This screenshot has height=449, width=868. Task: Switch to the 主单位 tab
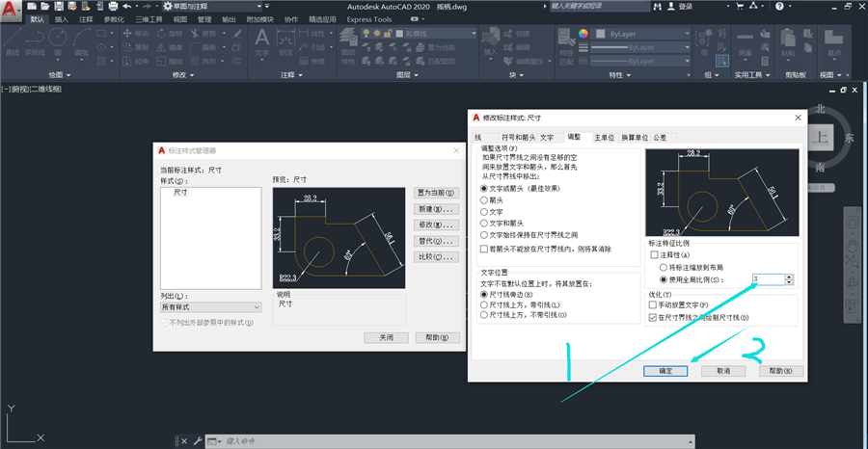pyautogui.click(x=604, y=138)
